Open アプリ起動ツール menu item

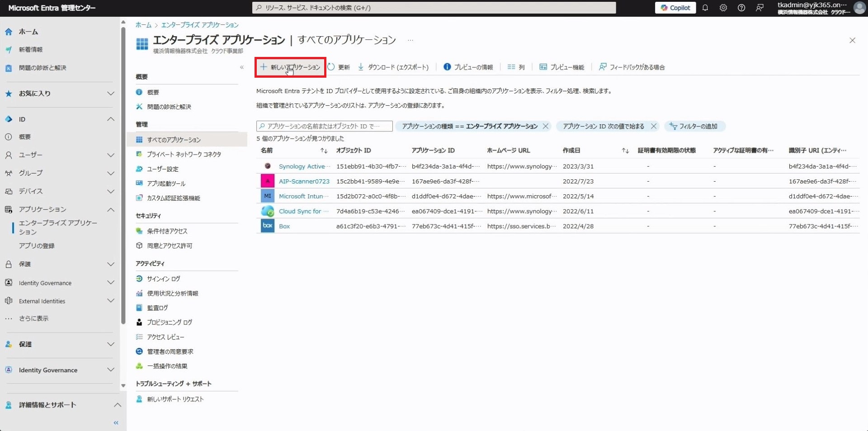point(166,183)
